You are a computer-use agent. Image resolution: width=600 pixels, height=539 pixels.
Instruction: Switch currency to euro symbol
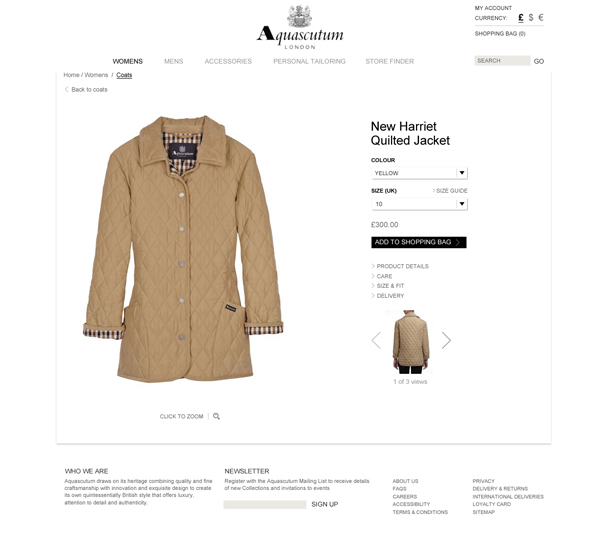(x=541, y=18)
